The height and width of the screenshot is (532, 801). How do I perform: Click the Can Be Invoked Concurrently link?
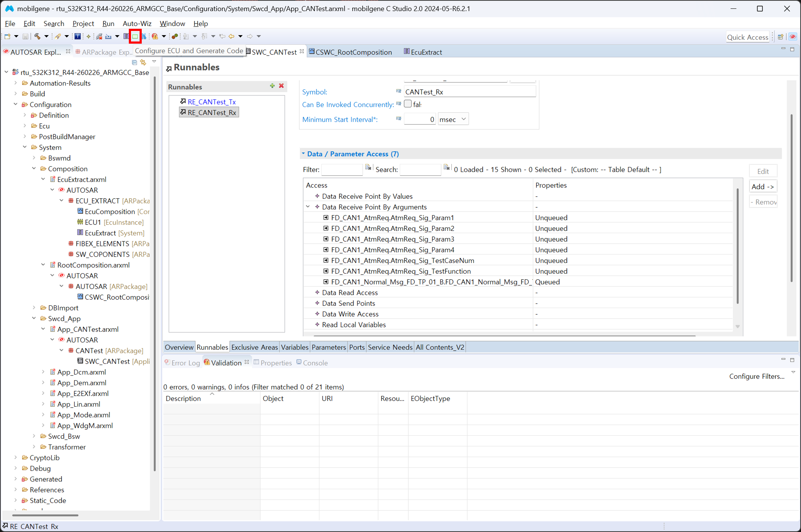348,104
